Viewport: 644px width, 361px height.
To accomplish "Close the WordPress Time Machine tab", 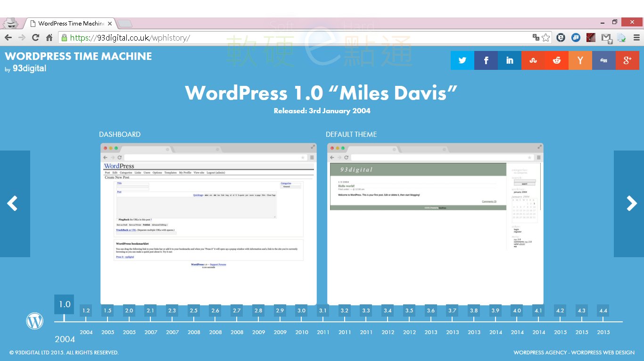I will (x=110, y=23).
